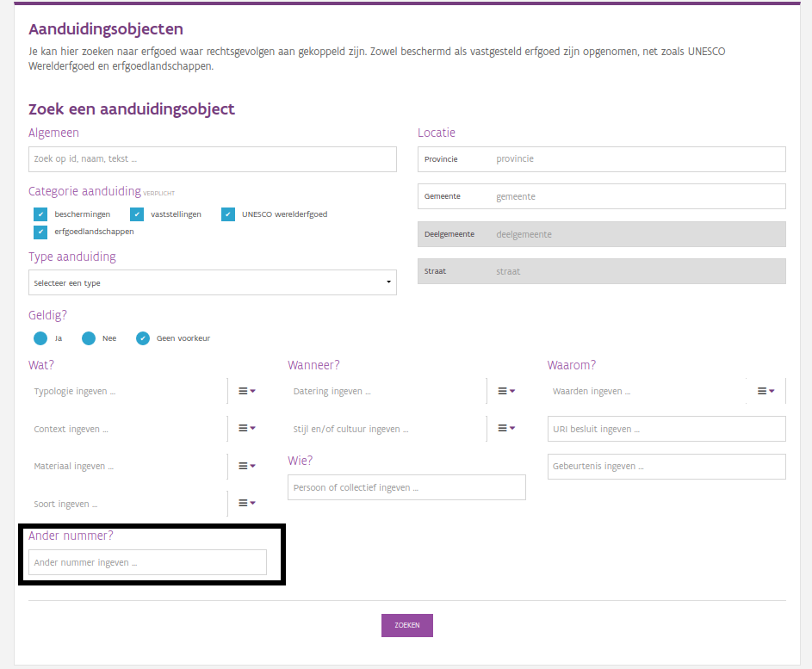Select the Geen voorkeur radio button
Screen dimensions: 812x669
(143, 338)
